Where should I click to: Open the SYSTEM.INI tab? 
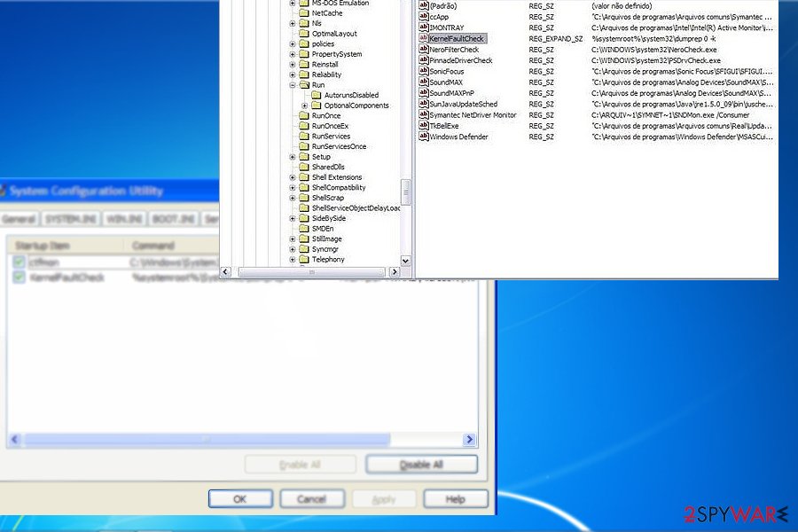tap(71, 219)
